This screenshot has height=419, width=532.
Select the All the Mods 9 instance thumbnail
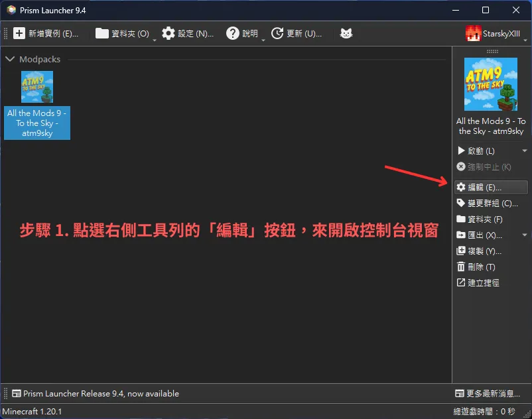[36, 87]
